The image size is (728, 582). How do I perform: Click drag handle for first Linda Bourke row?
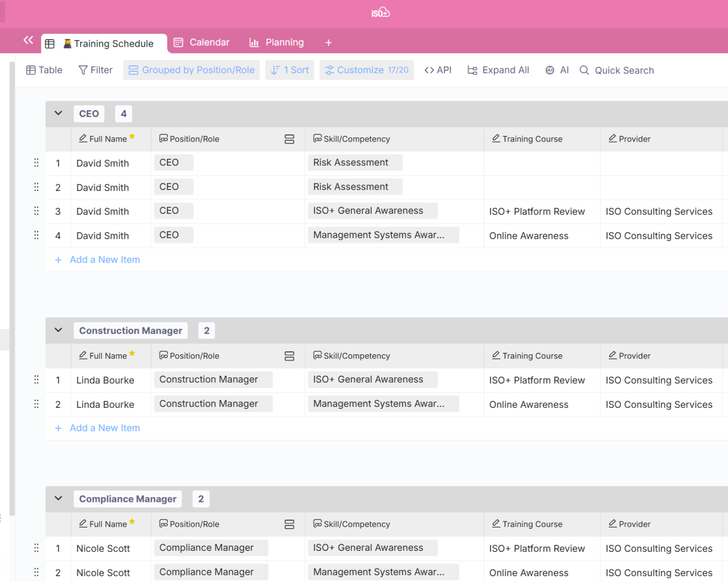click(36, 380)
